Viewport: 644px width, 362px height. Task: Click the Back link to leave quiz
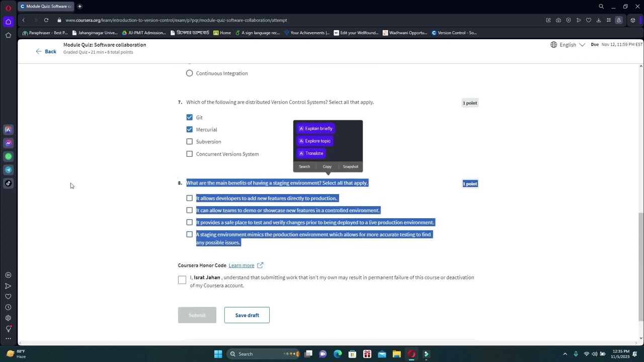click(x=46, y=52)
